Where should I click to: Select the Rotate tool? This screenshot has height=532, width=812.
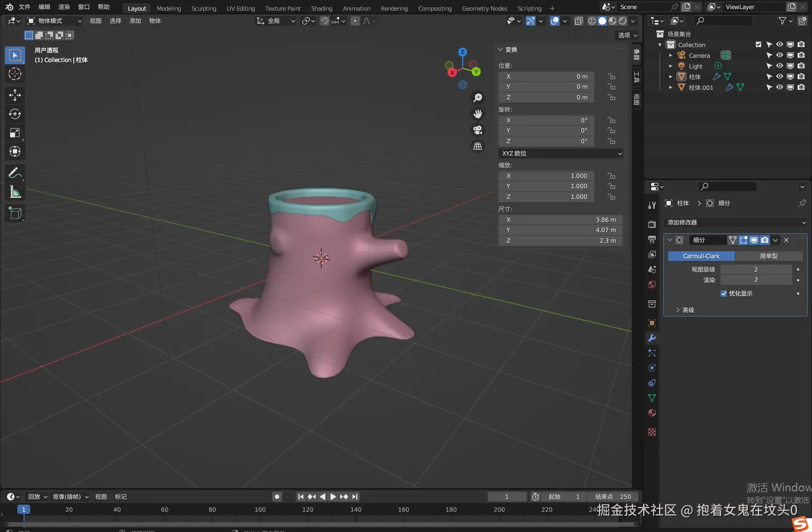[x=15, y=114]
